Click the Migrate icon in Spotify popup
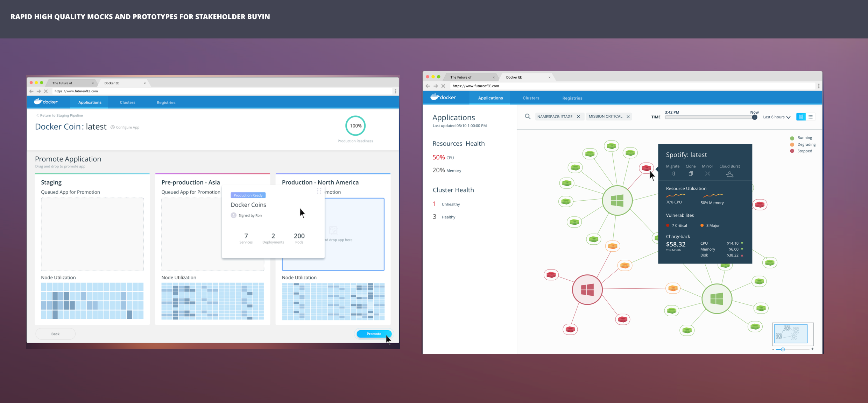The height and width of the screenshot is (403, 868). [x=673, y=174]
